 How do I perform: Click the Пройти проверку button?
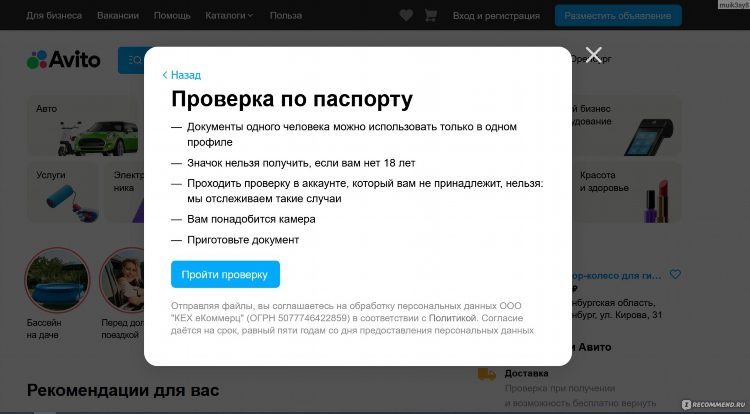click(225, 274)
